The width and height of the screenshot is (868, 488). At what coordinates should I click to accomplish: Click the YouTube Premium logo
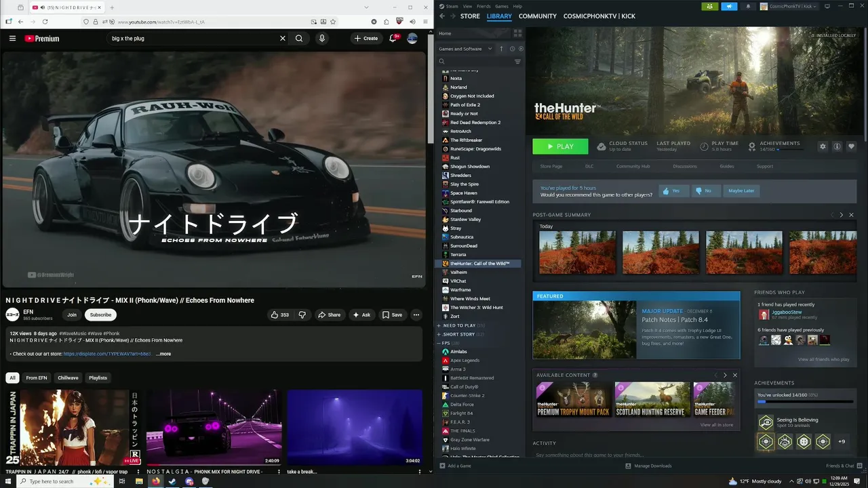[x=42, y=39]
